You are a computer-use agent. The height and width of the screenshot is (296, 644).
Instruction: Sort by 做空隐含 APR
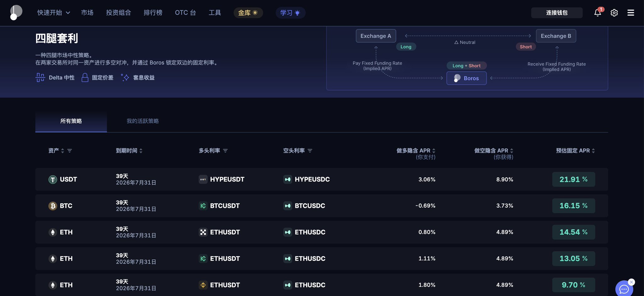click(x=512, y=151)
